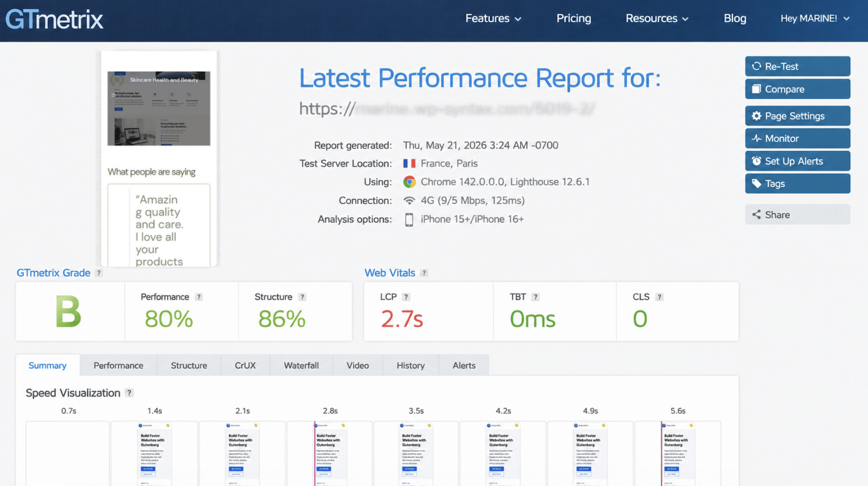Viewport: 868px width, 486px height.
Task: Click the Monitor button
Action: [797, 138]
